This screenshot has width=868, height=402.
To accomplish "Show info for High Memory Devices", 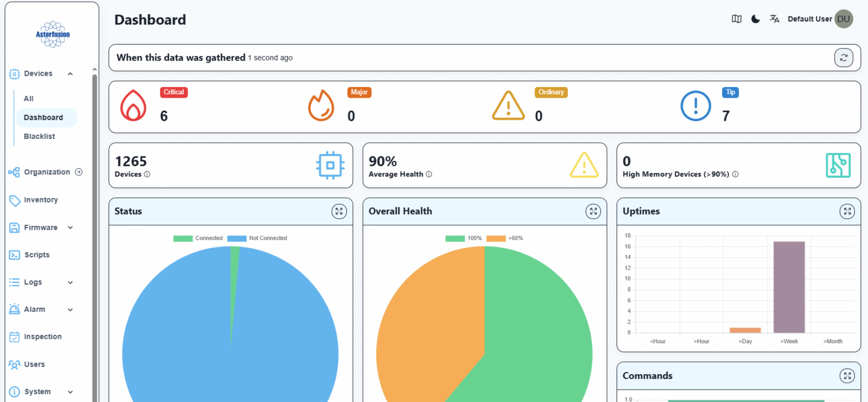I will (735, 174).
